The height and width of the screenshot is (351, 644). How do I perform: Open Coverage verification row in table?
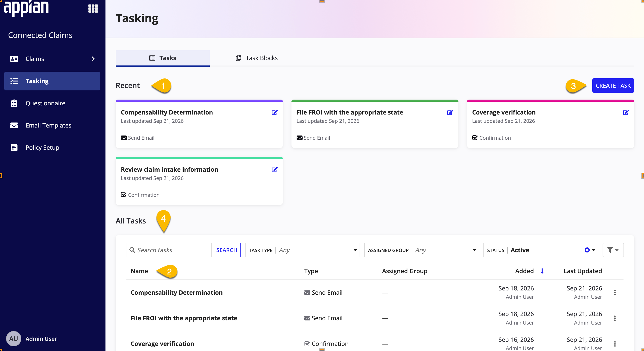coord(162,344)
